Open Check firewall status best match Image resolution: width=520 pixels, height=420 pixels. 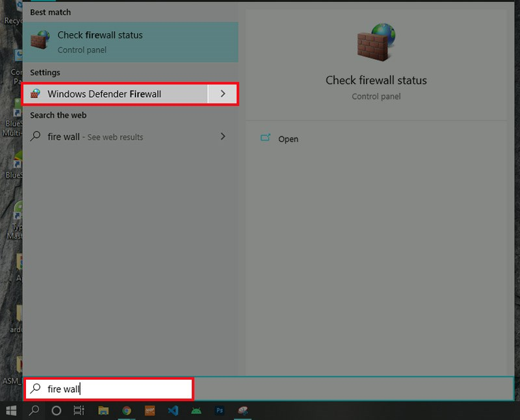131,42
